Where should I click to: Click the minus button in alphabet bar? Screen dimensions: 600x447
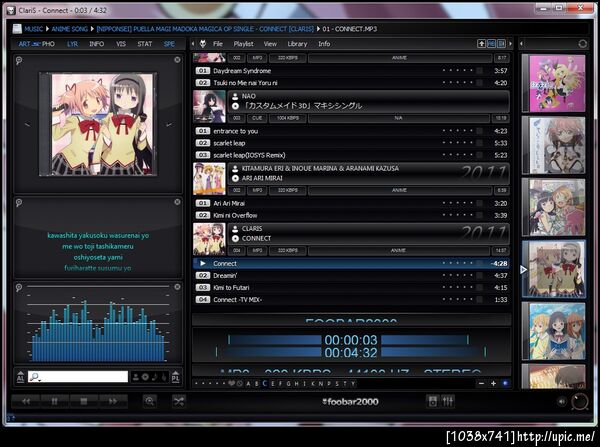pyautogui.click(x=482, y=383)
